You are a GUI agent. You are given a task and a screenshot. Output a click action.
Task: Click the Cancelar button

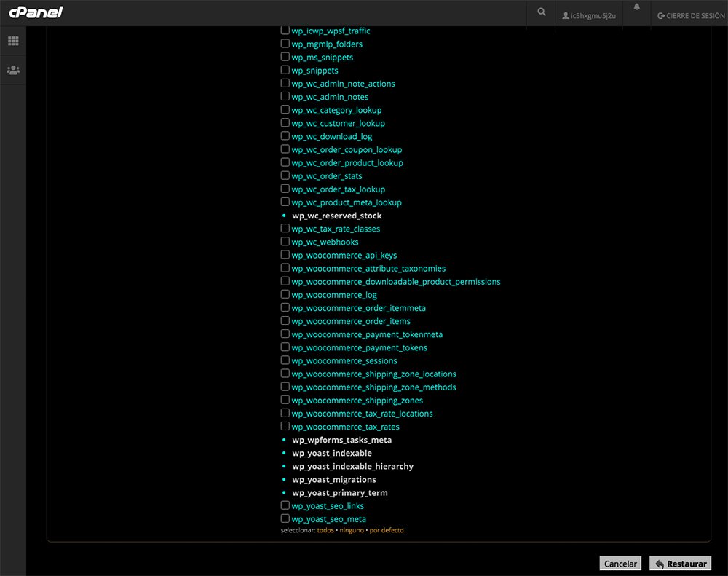(620, 564)
